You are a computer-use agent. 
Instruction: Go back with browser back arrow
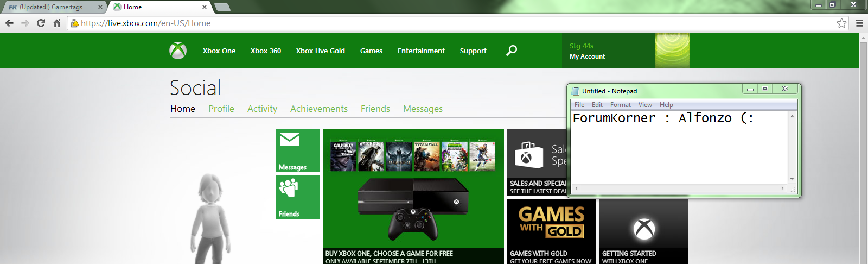[9, 23]
